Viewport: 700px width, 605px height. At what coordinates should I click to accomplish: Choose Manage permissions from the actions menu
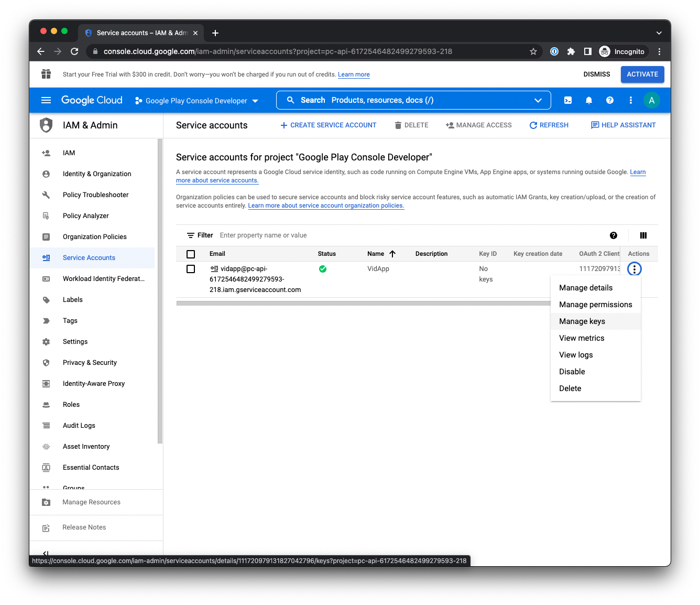click(596, 305)
